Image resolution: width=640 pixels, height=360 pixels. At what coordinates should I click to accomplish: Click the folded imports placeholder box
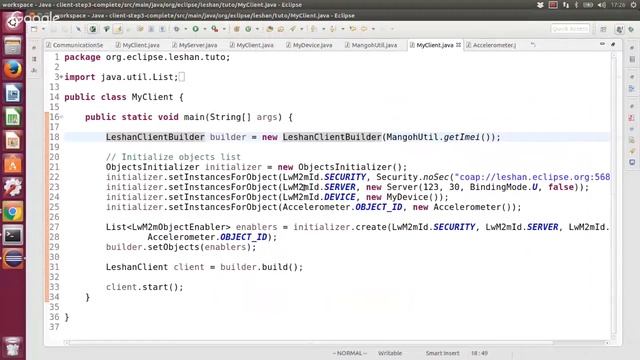182,77
